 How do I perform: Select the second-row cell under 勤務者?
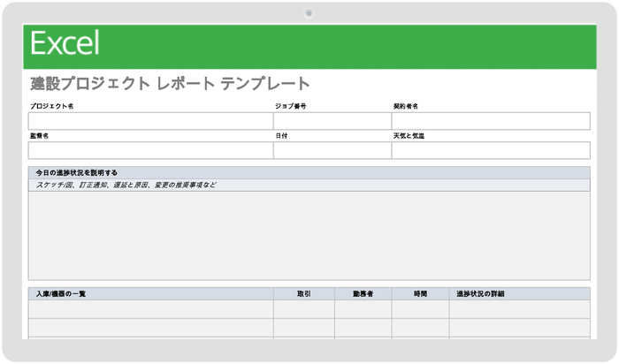363,328
